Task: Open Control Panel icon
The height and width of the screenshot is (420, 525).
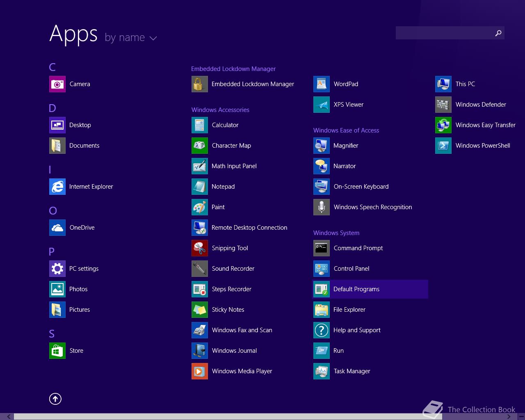Action: pos(322,269)
